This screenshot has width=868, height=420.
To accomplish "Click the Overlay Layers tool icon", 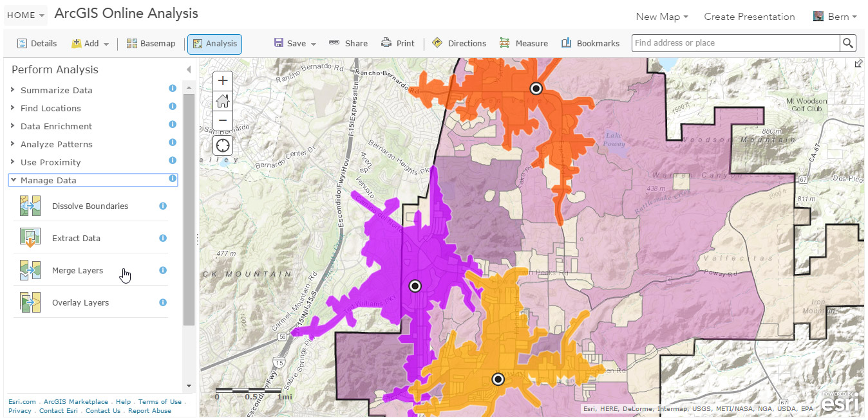I will (x=30, y=303).
